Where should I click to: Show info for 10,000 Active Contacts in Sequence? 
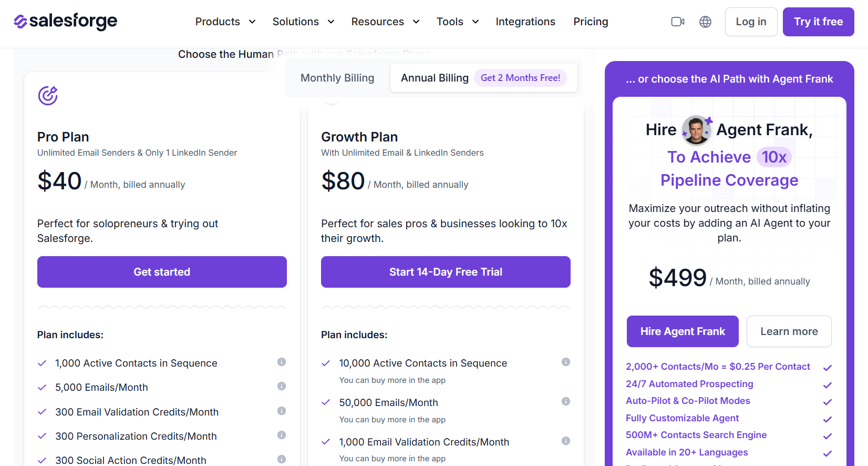(566, 362)
